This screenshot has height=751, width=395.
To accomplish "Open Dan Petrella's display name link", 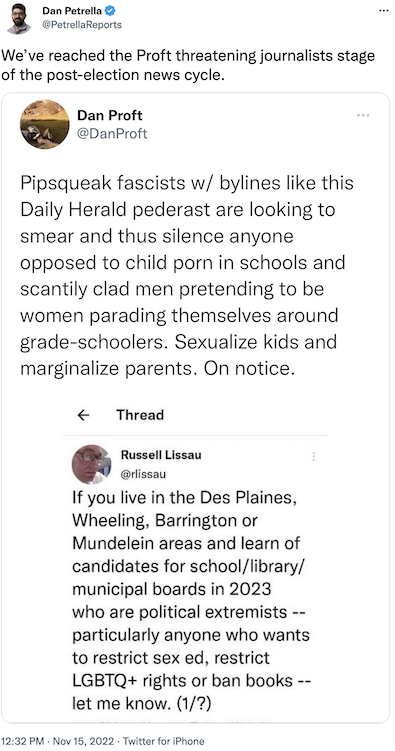I will pos(72,11).
